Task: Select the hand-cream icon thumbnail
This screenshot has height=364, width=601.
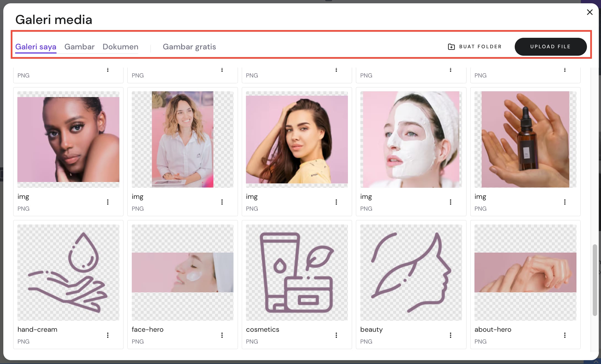Action: 68,272
